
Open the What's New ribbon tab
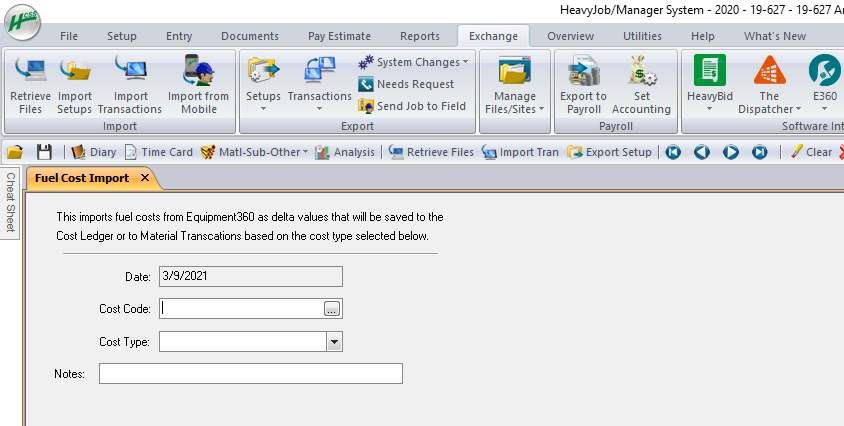pyautogui.click(x=775, y=36)
